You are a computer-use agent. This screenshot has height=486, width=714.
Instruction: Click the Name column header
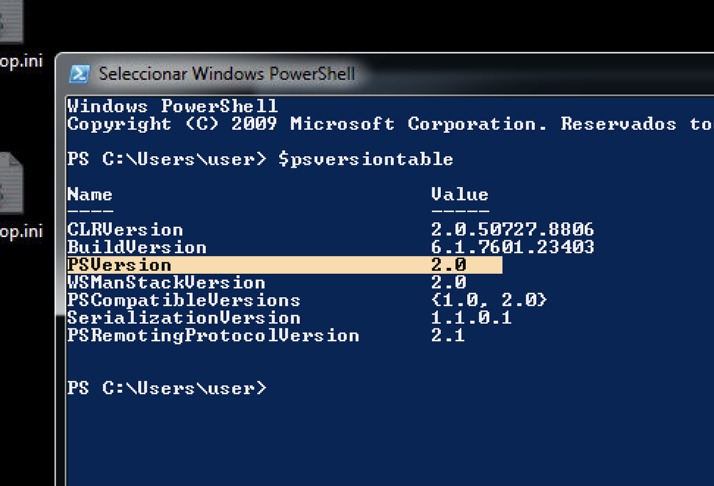tap(90, 194)
